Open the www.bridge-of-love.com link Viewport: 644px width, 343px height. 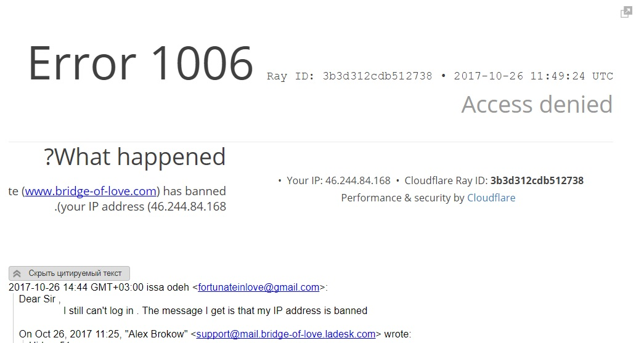coord(91,191)
